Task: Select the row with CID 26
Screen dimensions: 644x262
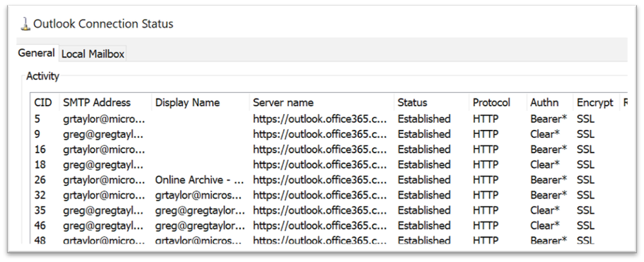Action: coord(329,180)
